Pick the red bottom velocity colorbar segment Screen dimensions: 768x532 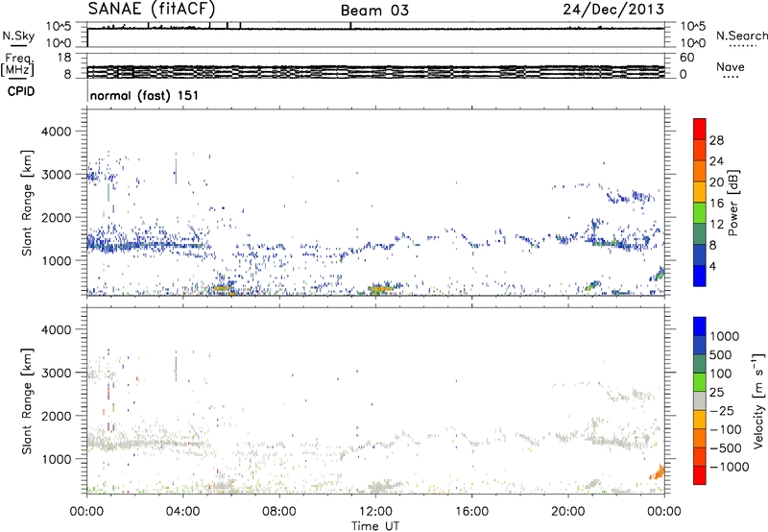pyautogui.click(x=700, y=475)
